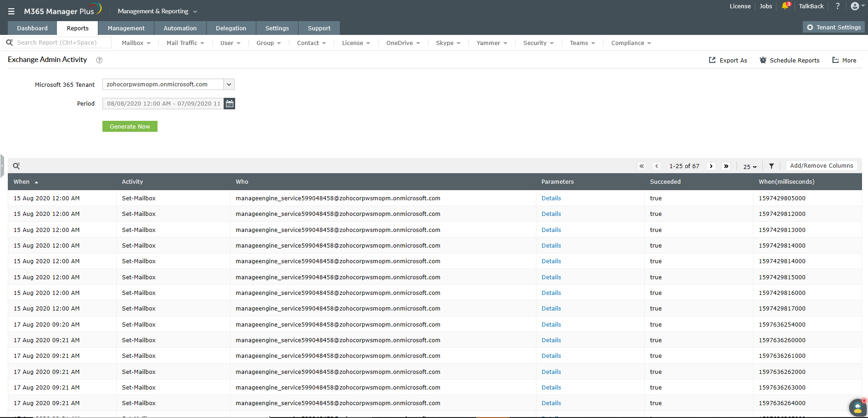This screenshot has height=418, width=868.
Task: Open Details for timestamp 1597636254000 row
Action: [x=551, y=325]
